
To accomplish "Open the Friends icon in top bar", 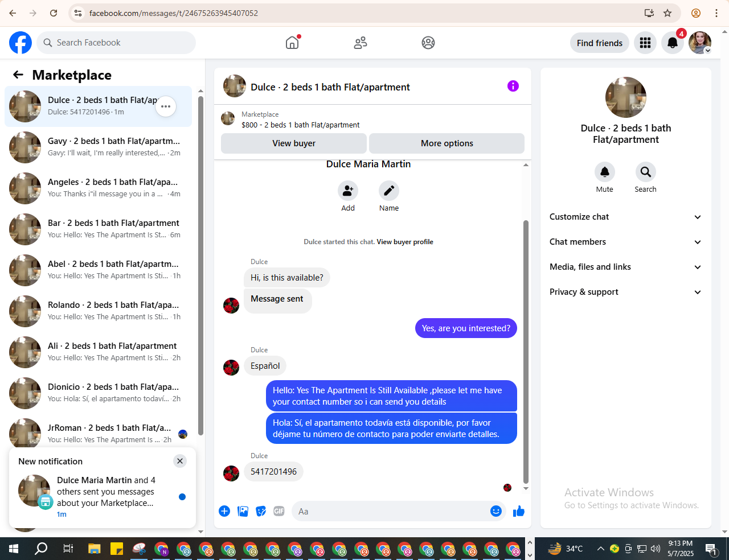I will click(361, 43).
